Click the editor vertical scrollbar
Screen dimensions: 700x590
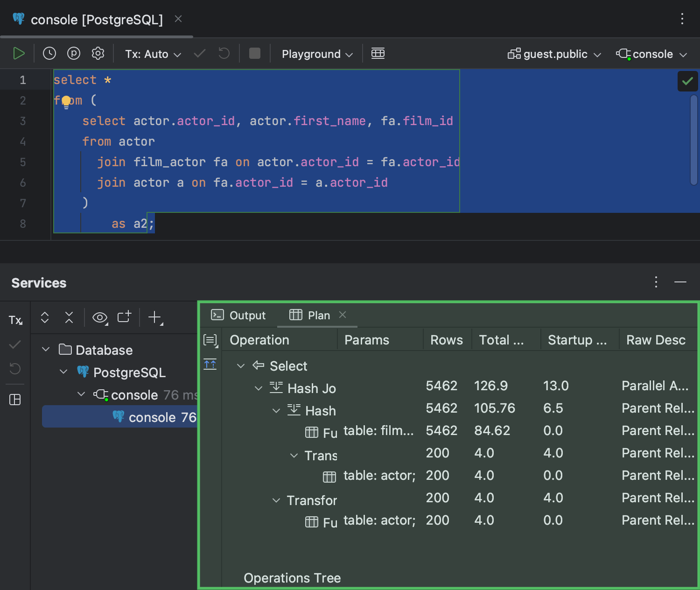pos(693,140)
